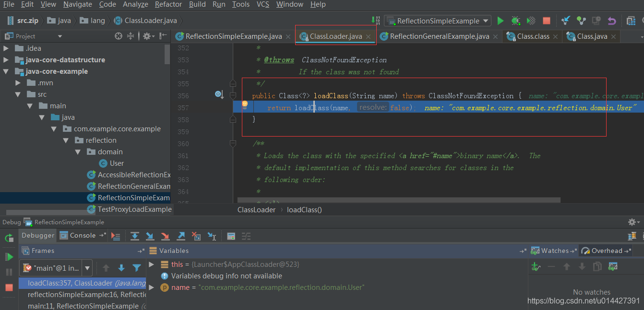644x310 pixels.
Task: Close the ClassLoader.java tab
Action: point(368,36)
